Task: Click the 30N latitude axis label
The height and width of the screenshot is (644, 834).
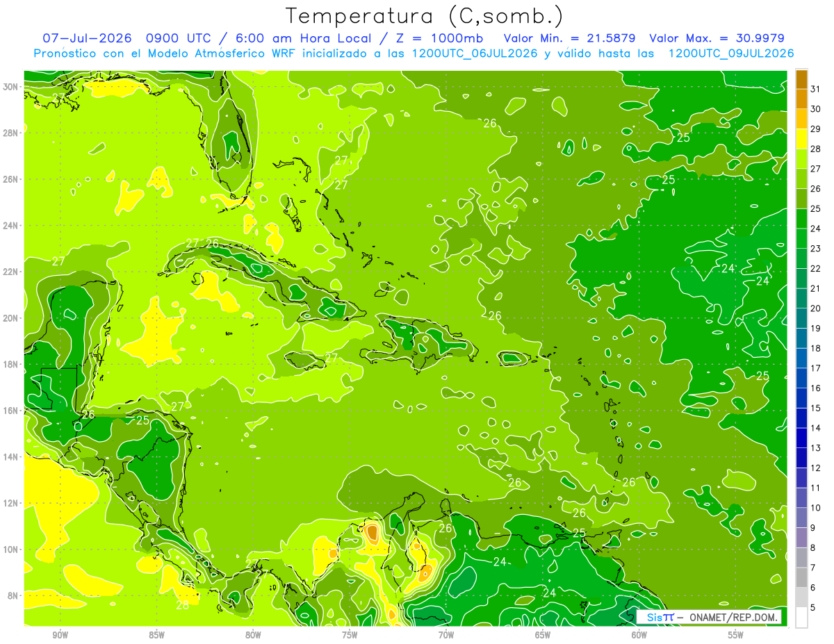Action: [12, 87]
